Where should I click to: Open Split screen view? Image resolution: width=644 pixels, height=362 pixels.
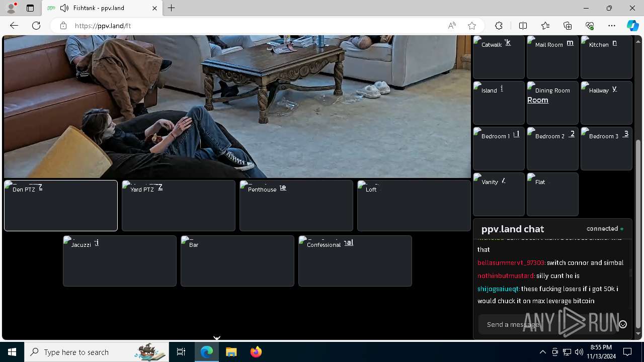point(523,26)
